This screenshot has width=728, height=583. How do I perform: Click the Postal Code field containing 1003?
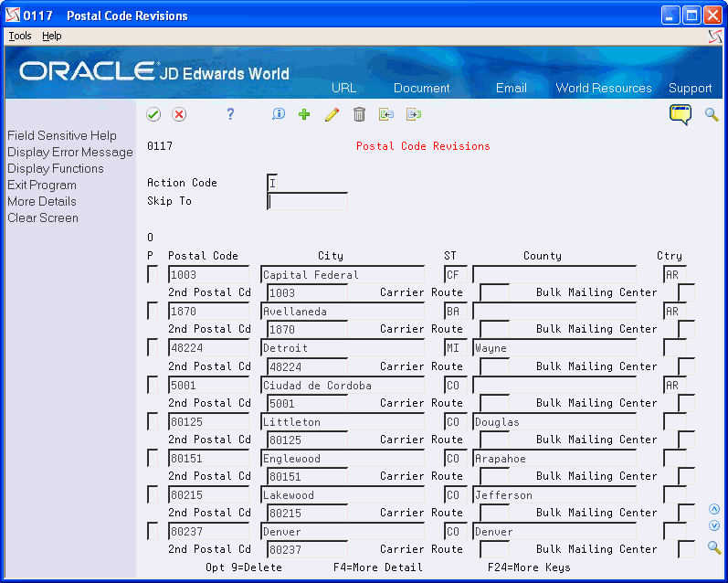[208, 274]
